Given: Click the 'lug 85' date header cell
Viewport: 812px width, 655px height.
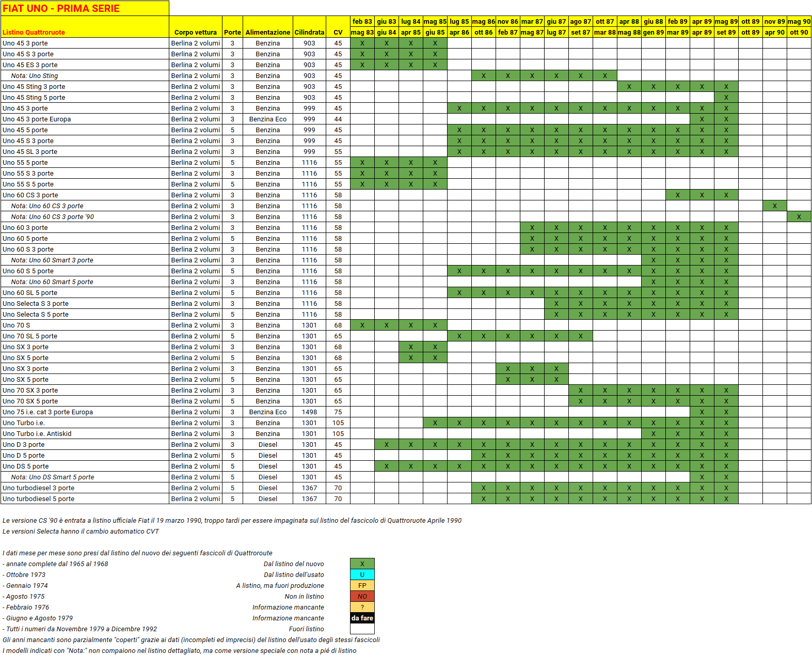Looking at the screenshot, I should coord(459,21).
